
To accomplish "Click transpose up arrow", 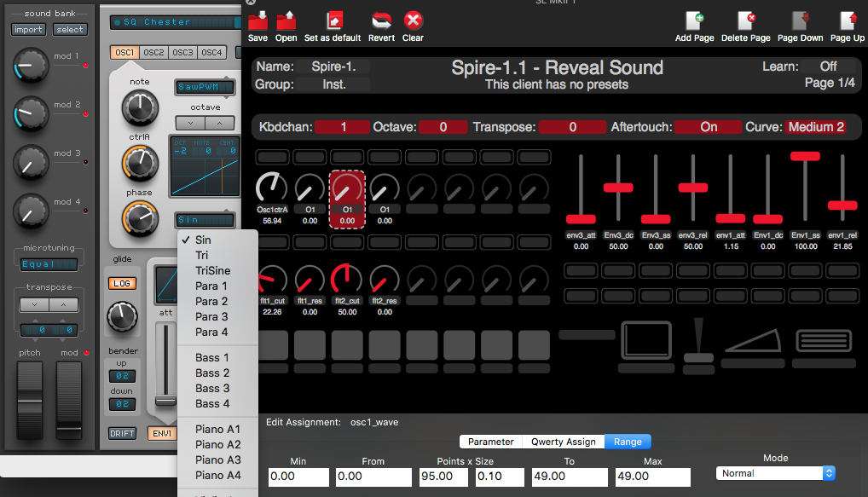I will [x=64, y=304].
